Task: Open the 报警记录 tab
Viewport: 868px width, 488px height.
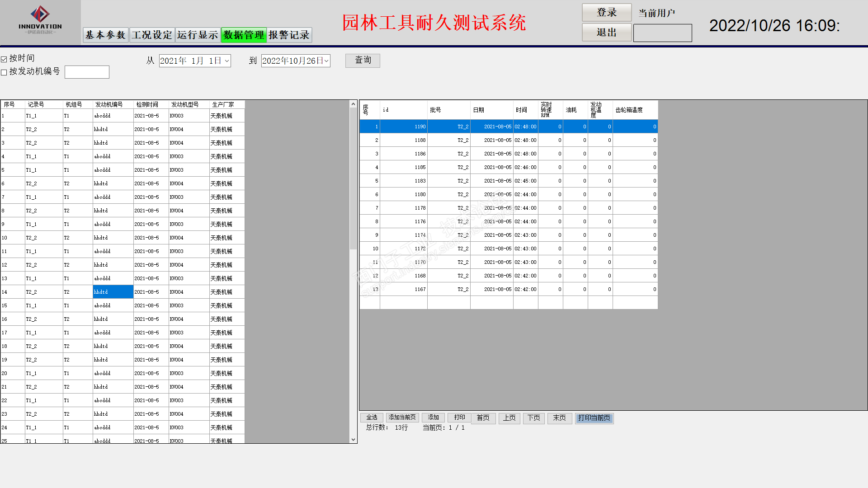Action: pyautogui.click(x=289, y=35)
